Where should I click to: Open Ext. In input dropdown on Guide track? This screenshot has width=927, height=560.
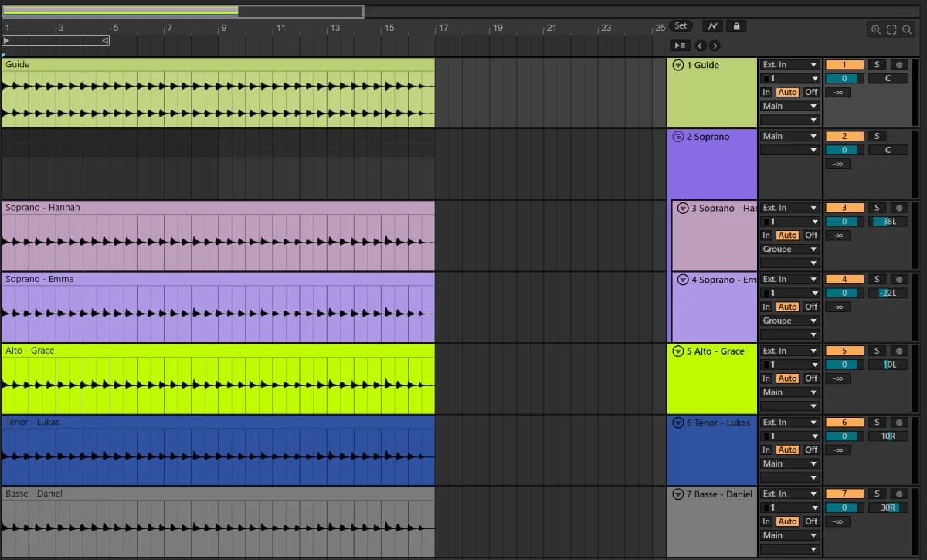(x=789, y=65)
